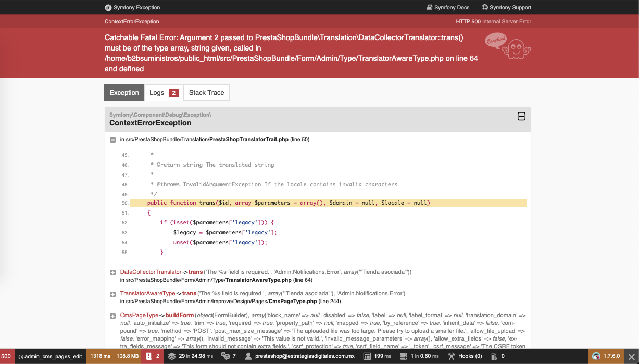Switch to the Exception tab
Image resolution: width=639 pixels, height=364 pixels.
click(124, 93)
